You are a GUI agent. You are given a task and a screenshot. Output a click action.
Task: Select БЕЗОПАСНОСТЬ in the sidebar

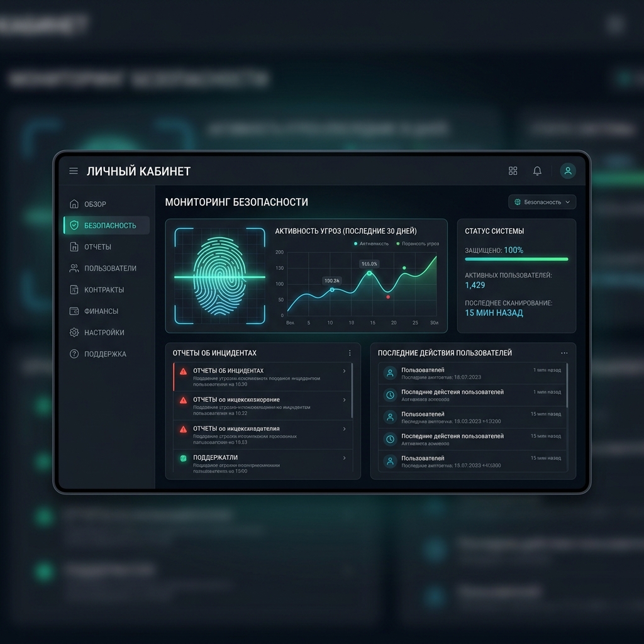point(107,226)
